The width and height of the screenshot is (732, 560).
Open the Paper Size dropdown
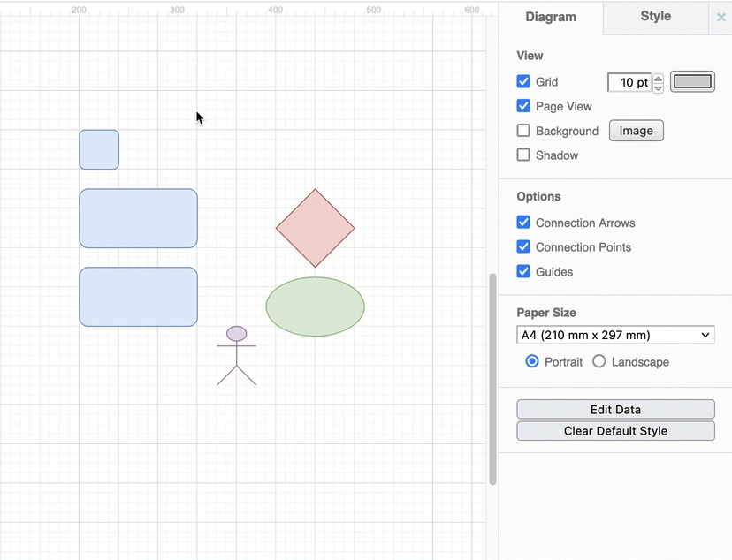coord(615,335)
